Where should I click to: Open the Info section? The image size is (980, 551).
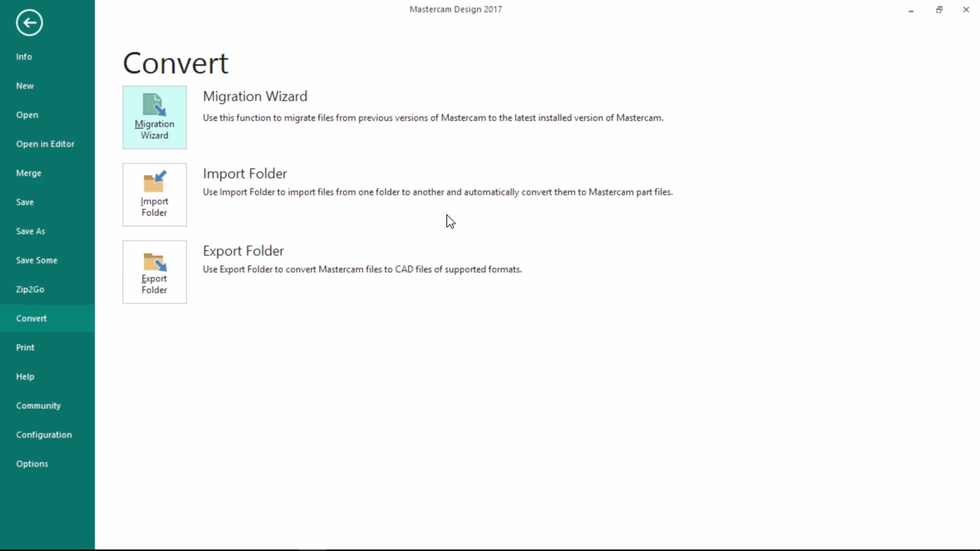pos(23,56)
